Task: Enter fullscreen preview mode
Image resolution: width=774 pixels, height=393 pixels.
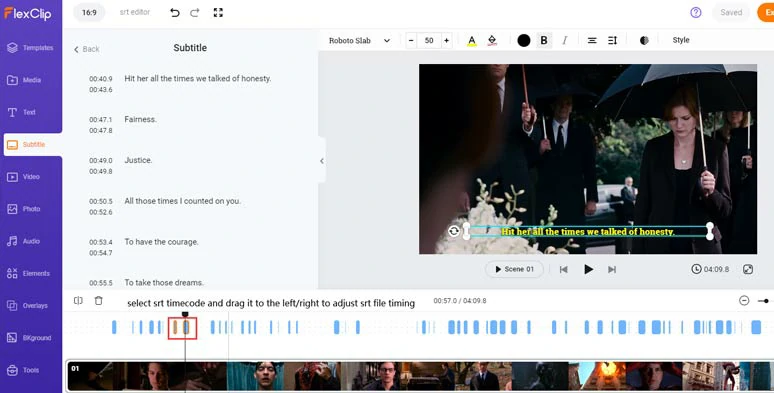Action: pos(218,13)
